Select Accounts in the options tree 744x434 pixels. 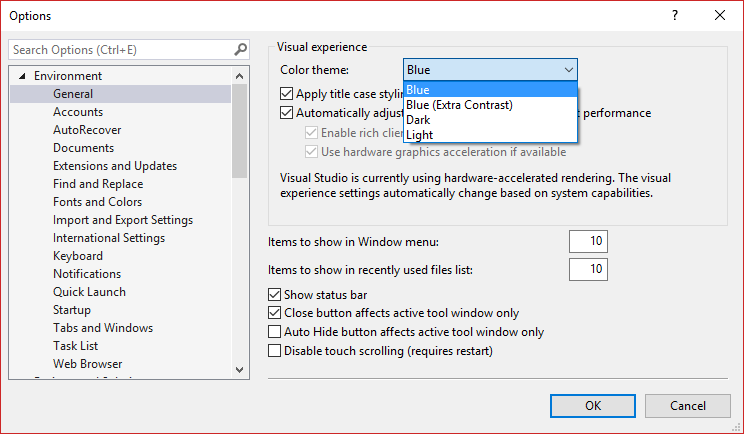pyautogui.click(x=78, y=112)
